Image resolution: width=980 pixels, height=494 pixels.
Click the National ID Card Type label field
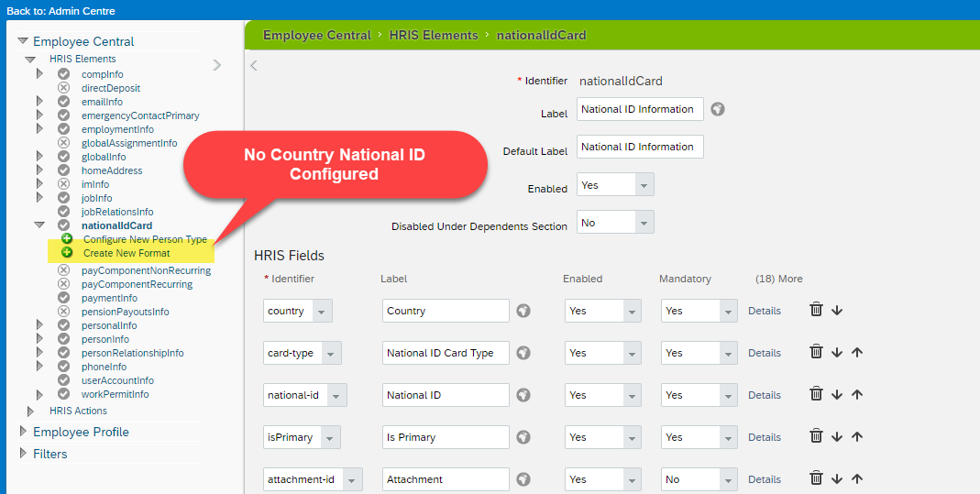[446, 353]
